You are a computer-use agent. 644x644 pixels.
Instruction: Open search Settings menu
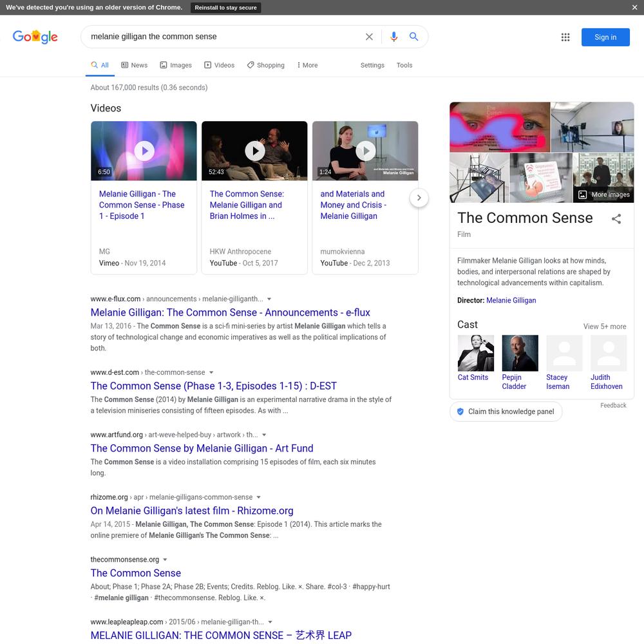[x=372, y=65]
